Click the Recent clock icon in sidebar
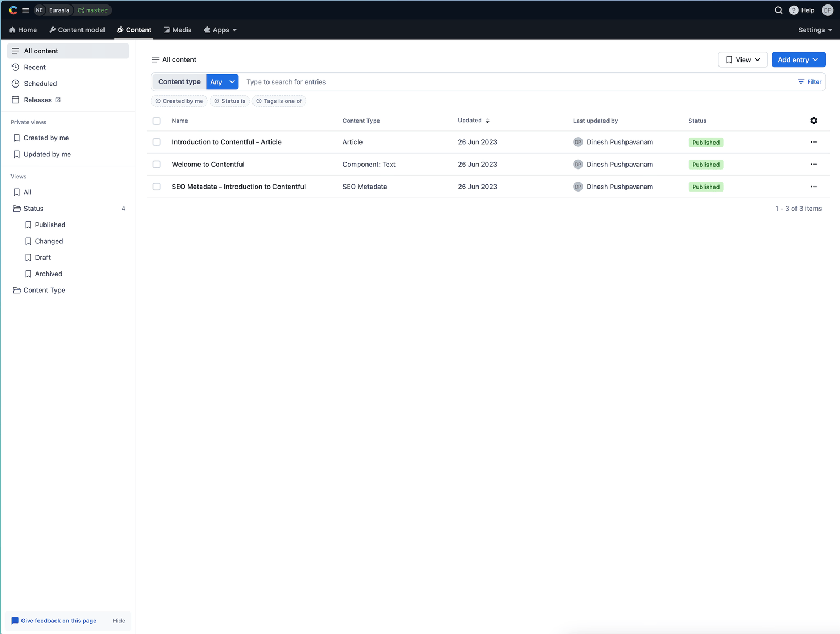840x634 pixels. pos(15,67)
